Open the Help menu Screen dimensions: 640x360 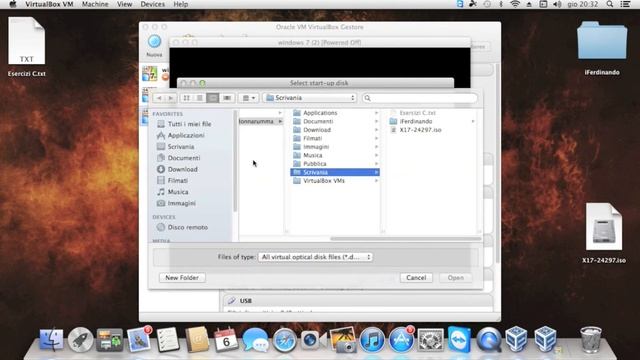[181, 4]
